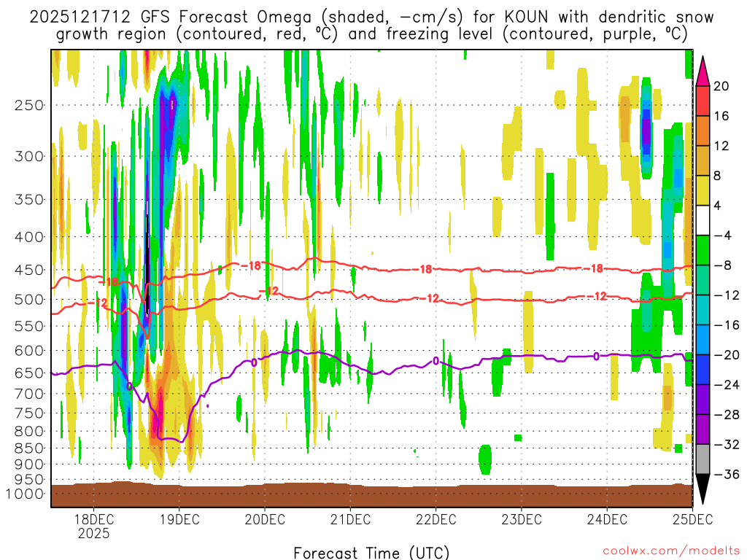
Task: Click the 950 pressure level label
Action: tap(29, 480)
